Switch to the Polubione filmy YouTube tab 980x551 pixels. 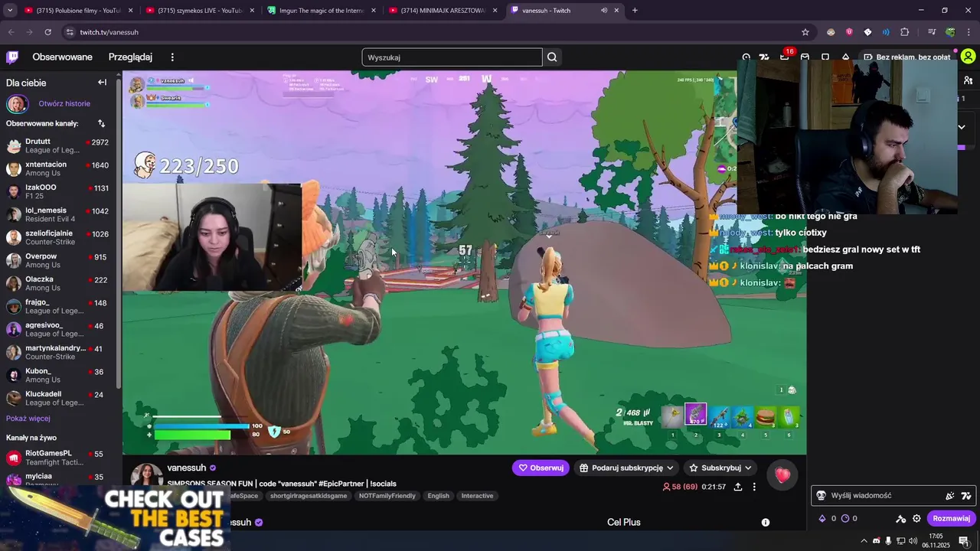(77, 11)
